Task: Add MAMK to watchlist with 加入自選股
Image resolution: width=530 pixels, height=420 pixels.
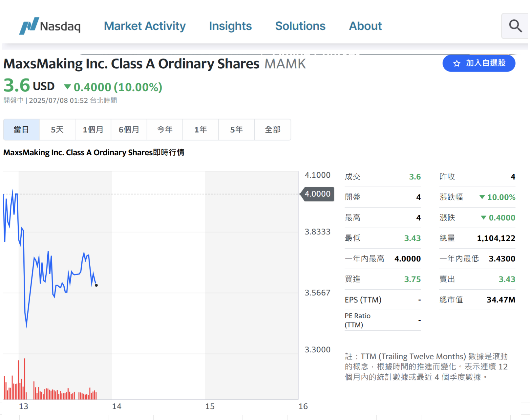Action: tap(479, 63)
